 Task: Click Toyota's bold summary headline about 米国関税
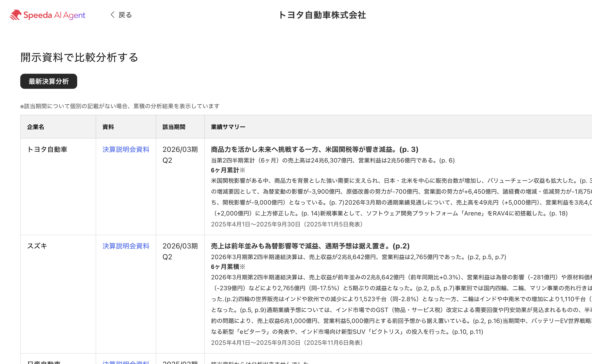click(314, 150)
